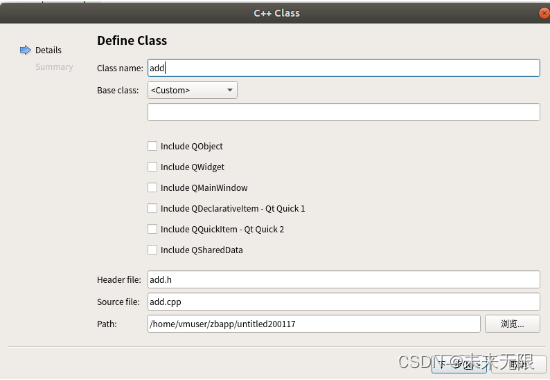
Task: Click the next step button at bottom
Action: pos(459,365)
